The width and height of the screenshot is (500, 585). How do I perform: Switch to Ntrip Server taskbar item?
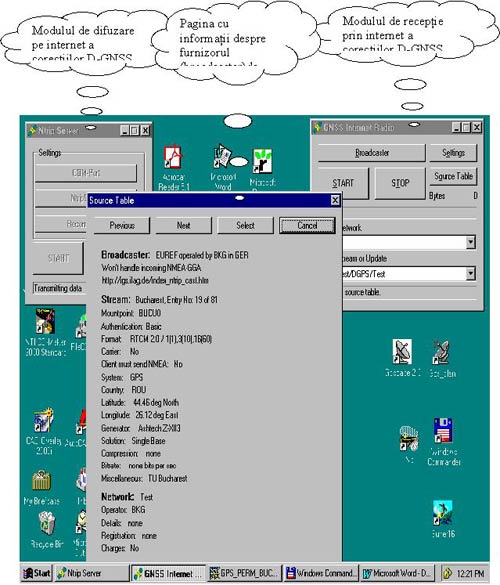tap(92, 573)
